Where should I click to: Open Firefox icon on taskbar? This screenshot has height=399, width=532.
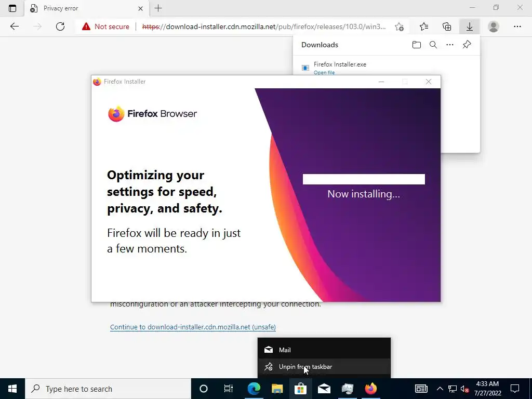371,389
